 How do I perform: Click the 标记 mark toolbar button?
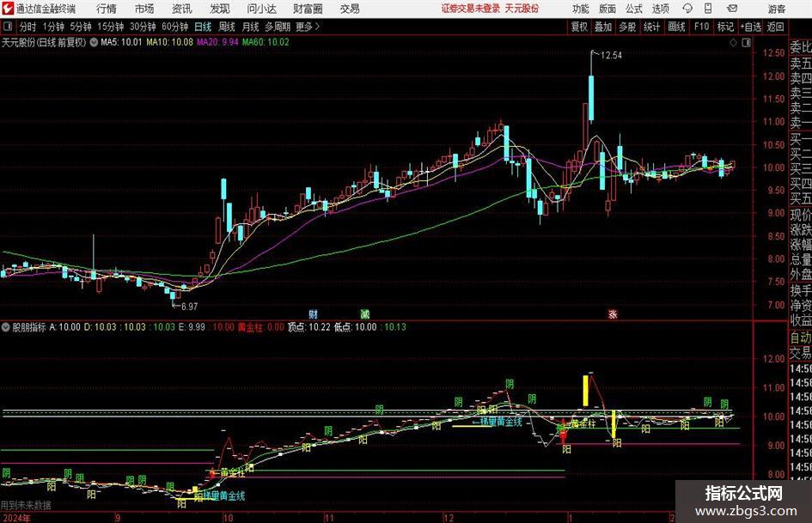725,27
